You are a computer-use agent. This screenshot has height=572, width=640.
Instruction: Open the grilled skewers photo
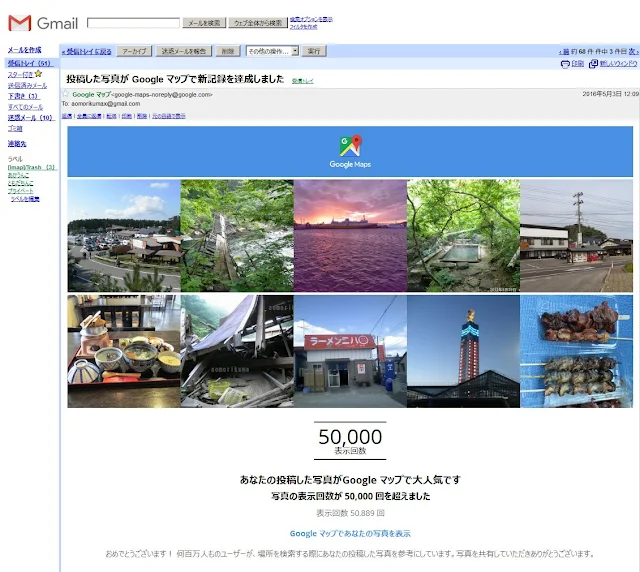[x=577, y=351]
